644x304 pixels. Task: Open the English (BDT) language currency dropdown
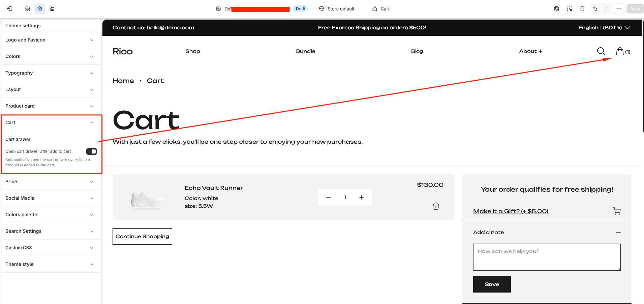click(604, 28)
